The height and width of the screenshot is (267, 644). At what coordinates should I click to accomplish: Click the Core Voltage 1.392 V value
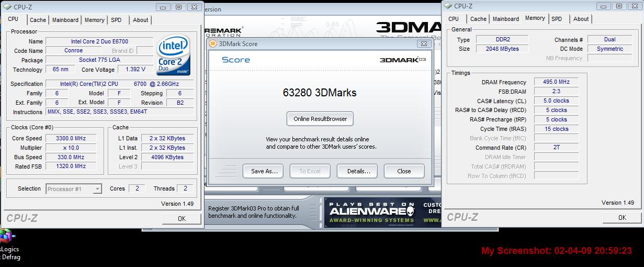click(x=135, y=69)
